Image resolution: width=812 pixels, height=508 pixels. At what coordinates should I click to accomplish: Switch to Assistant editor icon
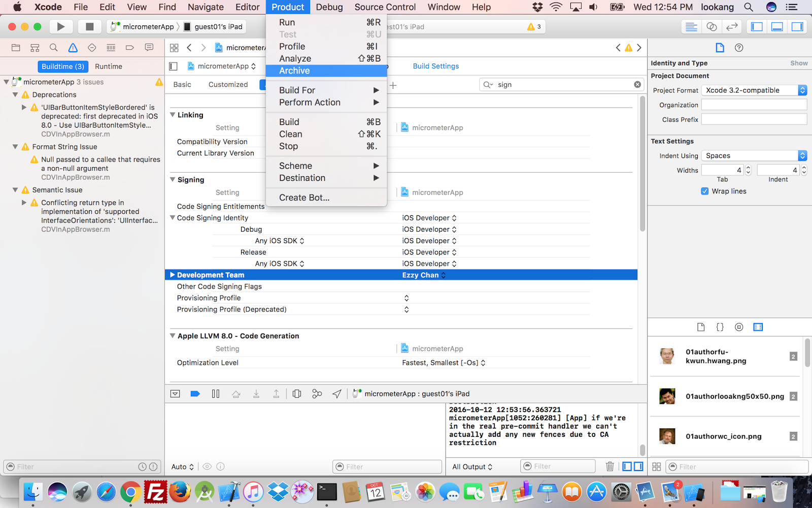click(x=712, y=27)
